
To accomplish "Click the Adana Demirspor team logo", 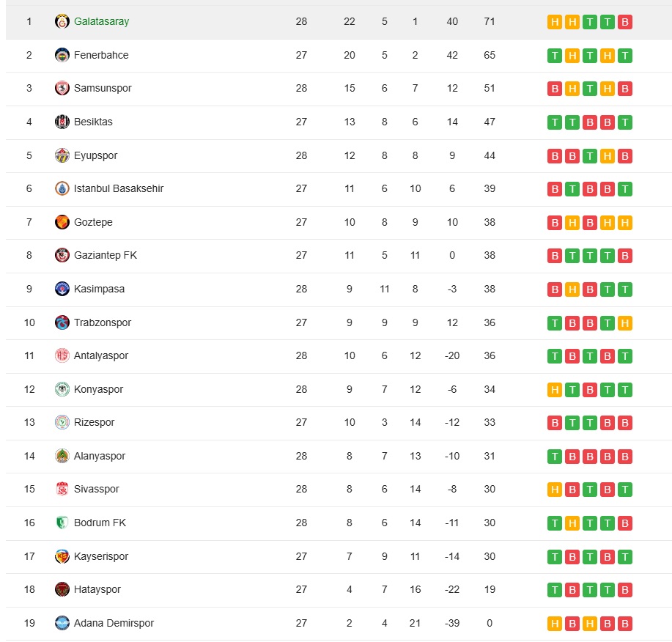I will (62, 623).
